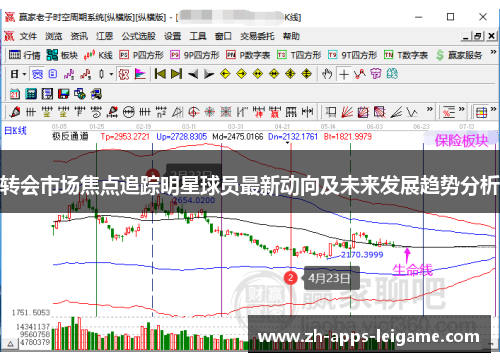
Task: Expand the drawing toolbar overflow chevron
Action: coord(430,109)
